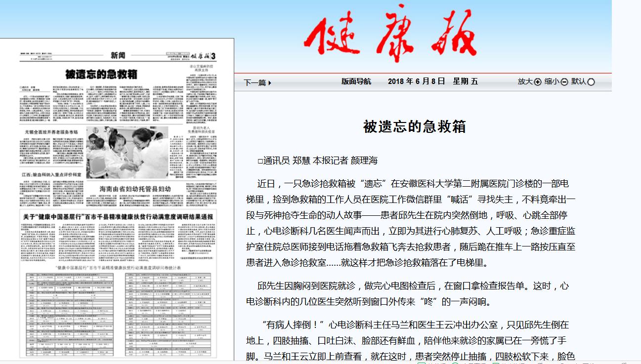
Task: Go to next article via 下一篇
Action: pos(257,82)
